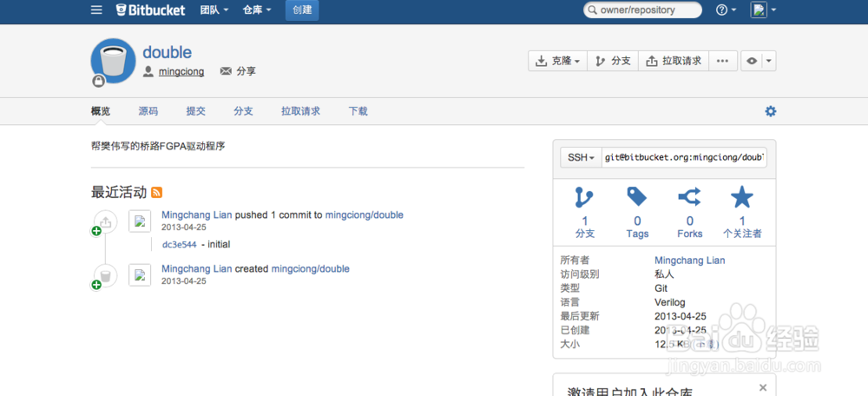Click the 分支 fork button in header

click(x=613, y=61)
